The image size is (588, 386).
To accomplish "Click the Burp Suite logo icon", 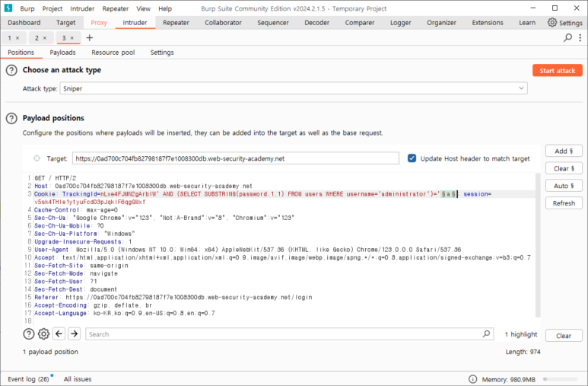I will click(x=8, y=8).
